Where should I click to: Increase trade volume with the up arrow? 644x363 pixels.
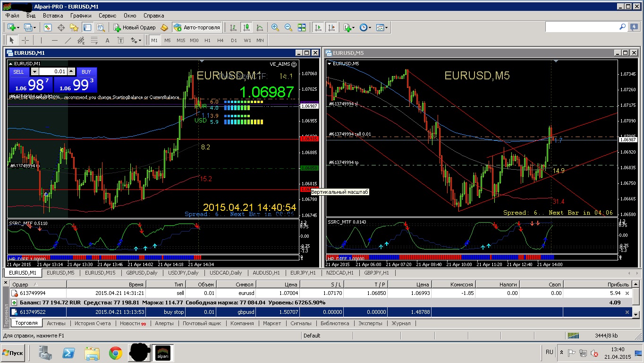(71, 71)
